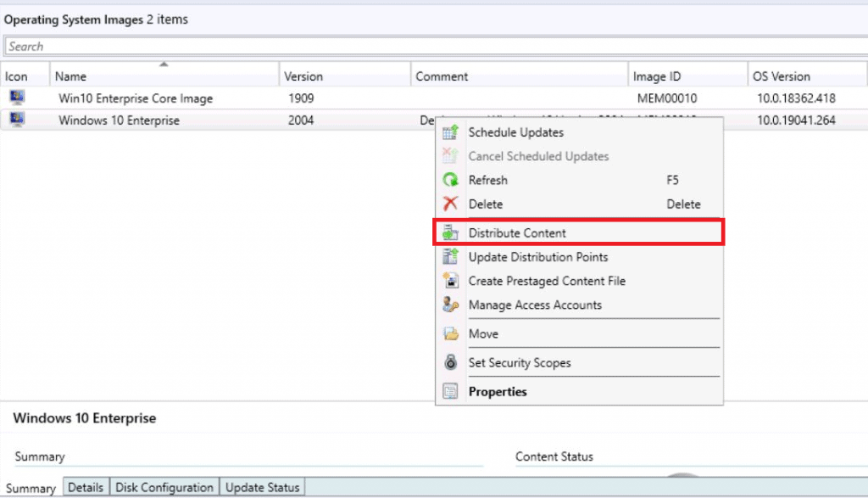
Task: Click the OS Version column header
Action: coord(807,76)
